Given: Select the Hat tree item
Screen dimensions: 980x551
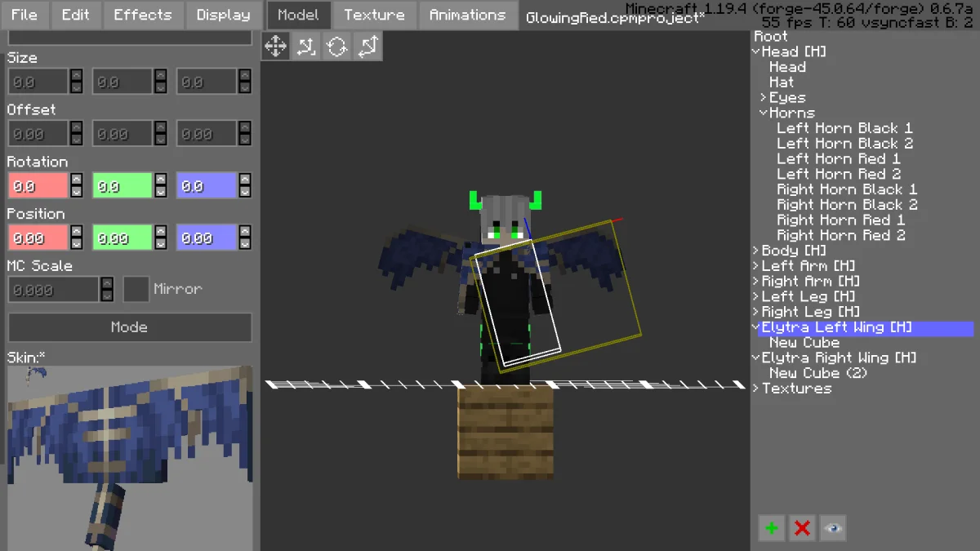Looking at the screenshot, I should pos(782,82).
